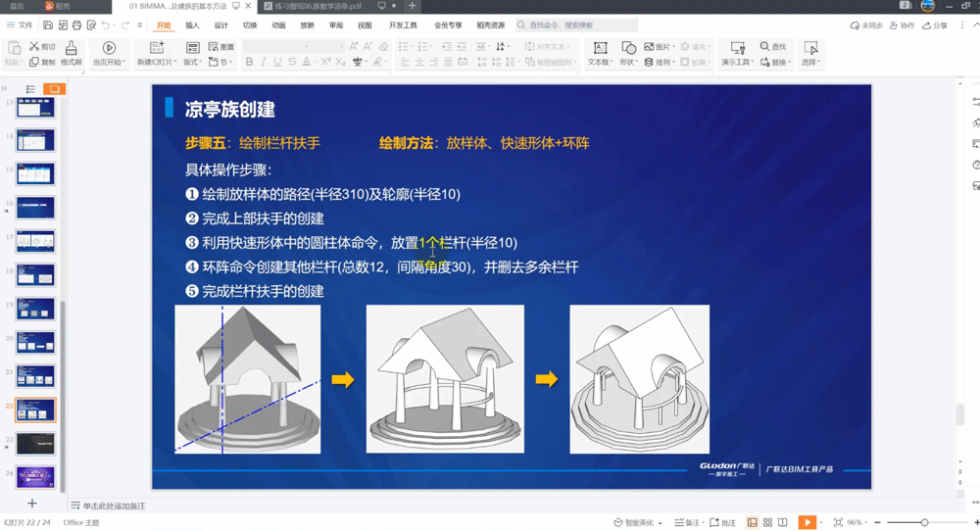Viewport: 980px width, 531px height.
Task: Open the Presentation Tools (演示工具) dropdown
Action: pos(737,62)
